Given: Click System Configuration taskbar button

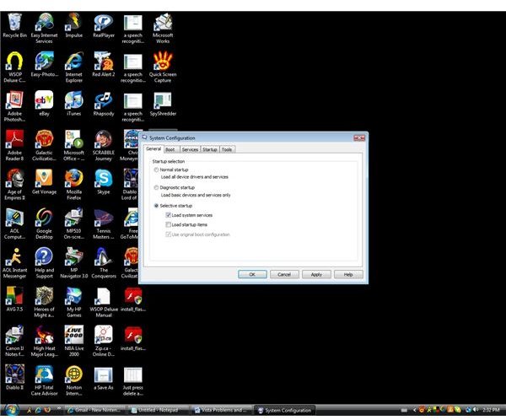Looking at the screenshot, I should point(285,411).
